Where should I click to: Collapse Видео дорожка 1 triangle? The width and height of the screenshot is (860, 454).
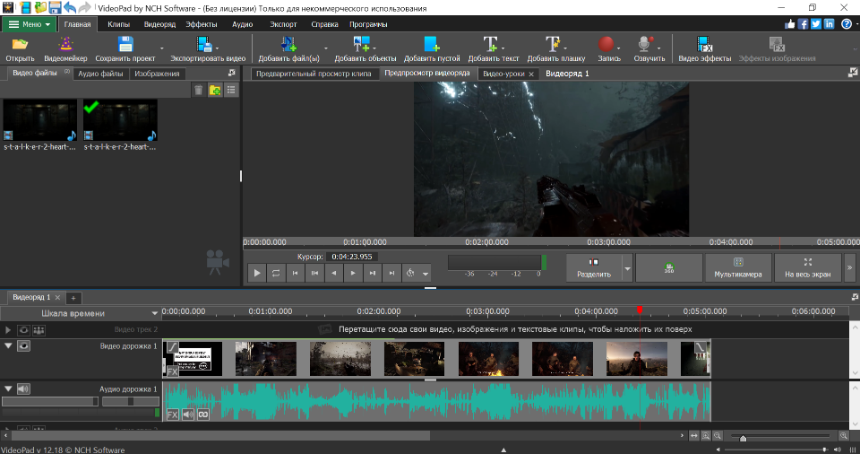(x=8, y=346)
